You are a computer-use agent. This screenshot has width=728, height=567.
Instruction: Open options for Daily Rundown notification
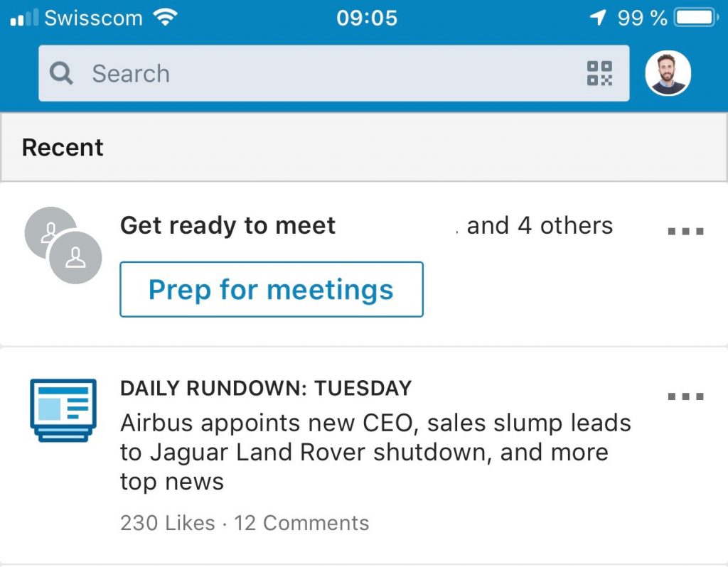[686, 396]
